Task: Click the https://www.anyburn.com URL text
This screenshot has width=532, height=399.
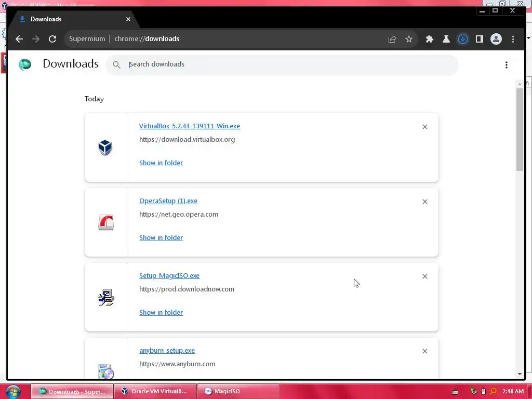Action: pyautogui.click(x=177, y=364)
